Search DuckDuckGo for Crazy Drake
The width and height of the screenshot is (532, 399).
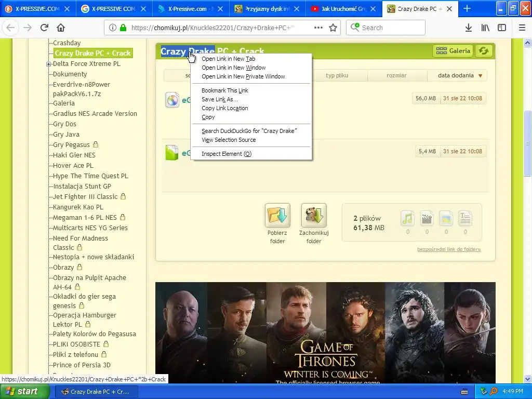click(x=251, y=130)
